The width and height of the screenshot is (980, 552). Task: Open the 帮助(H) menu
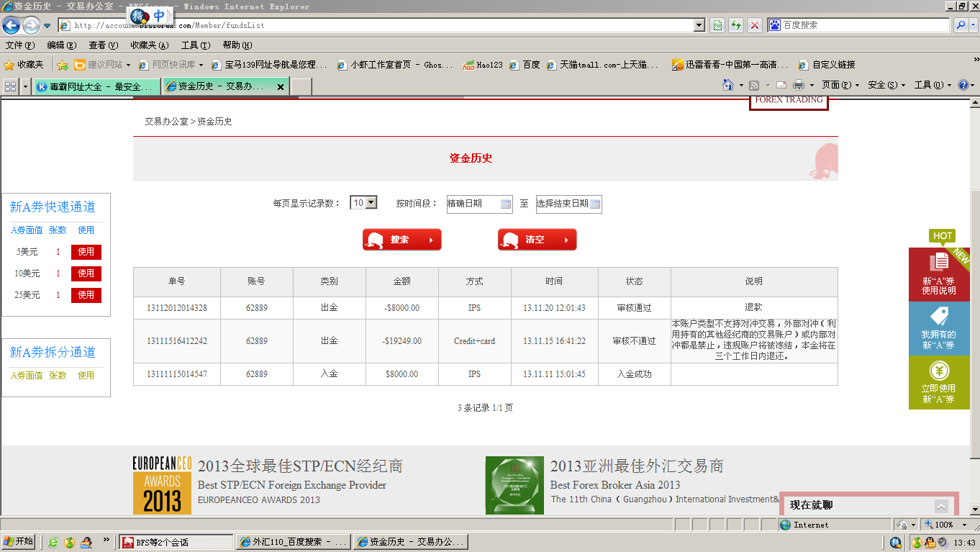[x=237, y=45]
